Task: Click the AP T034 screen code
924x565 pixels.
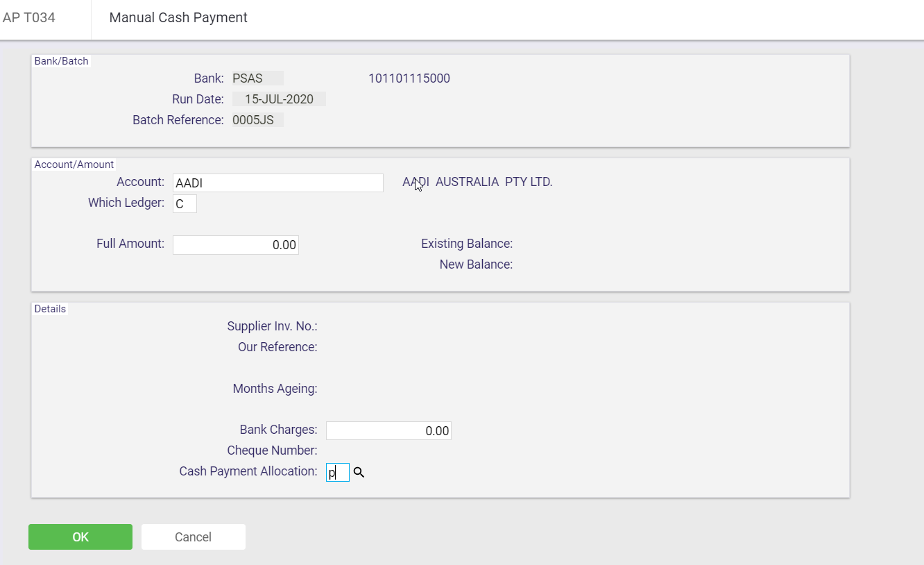Action: tap(29, 17)
